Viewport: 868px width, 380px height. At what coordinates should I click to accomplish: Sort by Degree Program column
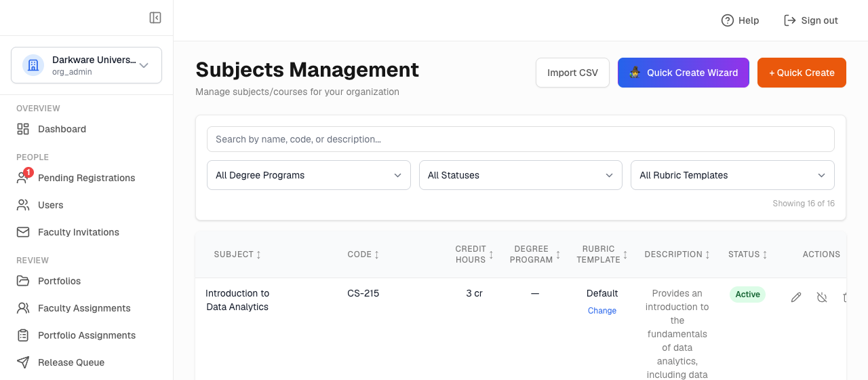[x=535, y=254]
